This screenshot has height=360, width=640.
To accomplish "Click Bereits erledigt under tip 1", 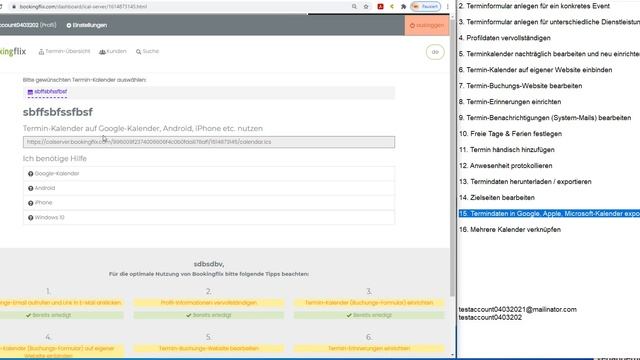I will coord(61,315).
